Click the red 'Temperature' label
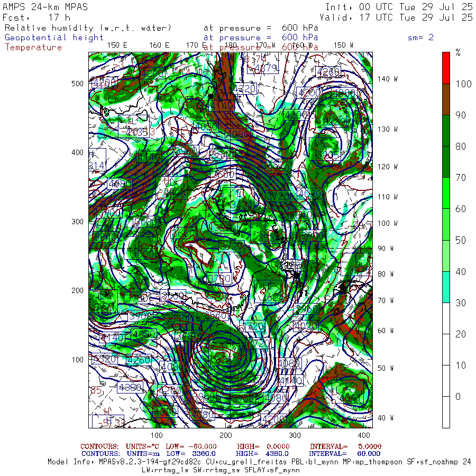This screenshot has height=476, width=476. pyautogui.click(x=33, y=48)
